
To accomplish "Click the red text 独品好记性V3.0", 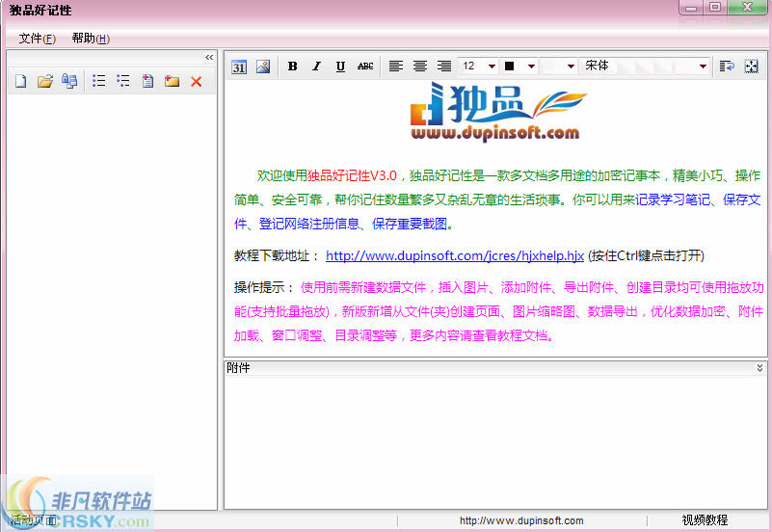I will click(x=352, y=175).
